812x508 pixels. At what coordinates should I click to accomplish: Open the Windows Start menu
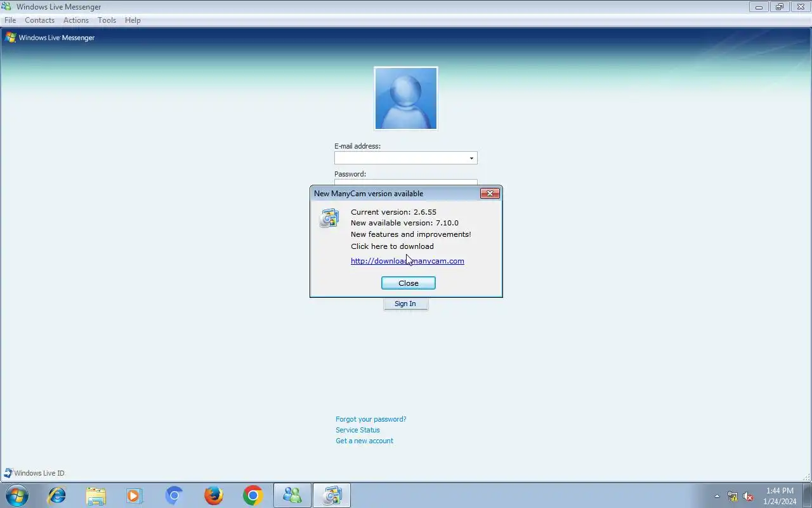pos(17,495)
